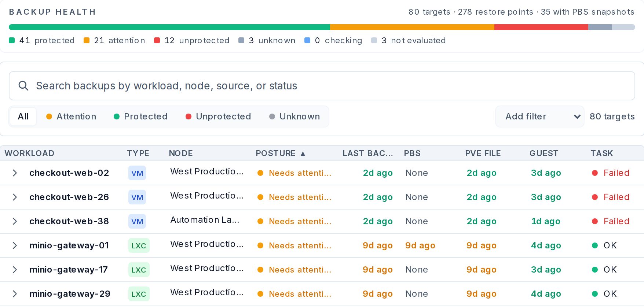Screen dimensions: 644x307
Task: Click the orange attention segment of health bar
Action: click(412, 27)
